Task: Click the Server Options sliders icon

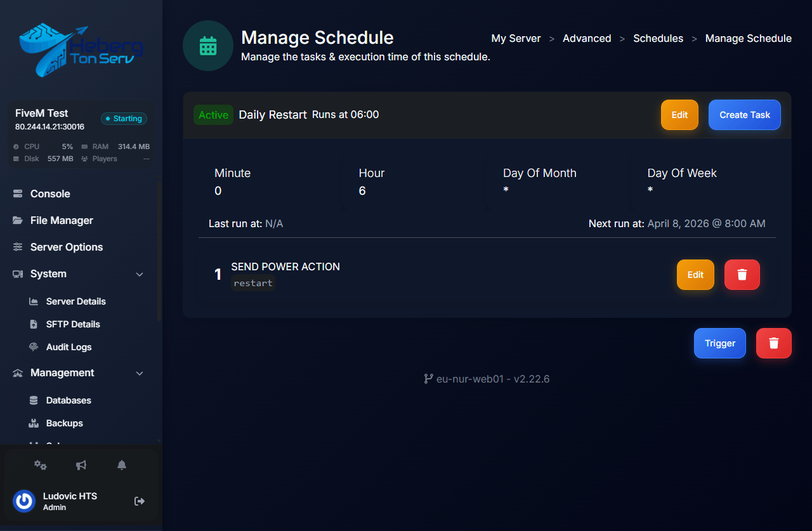Action: 18,247
